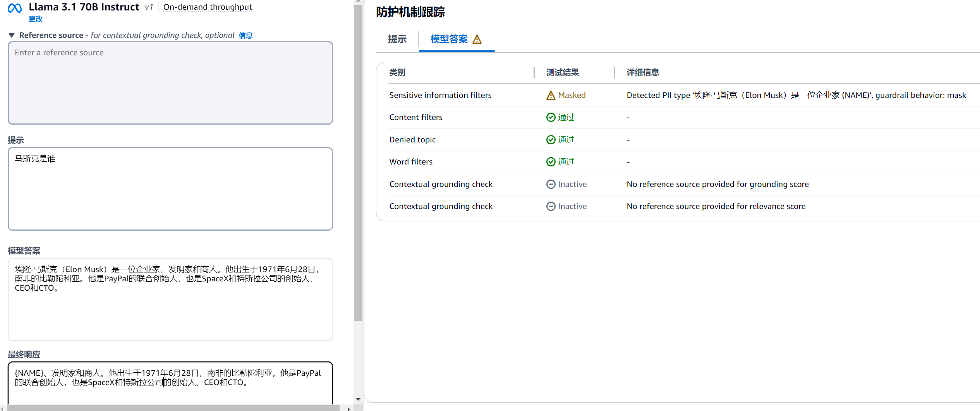The image size is (980, 411).
Task: Click the 类别 column header
Action: [x=397, y=72]
